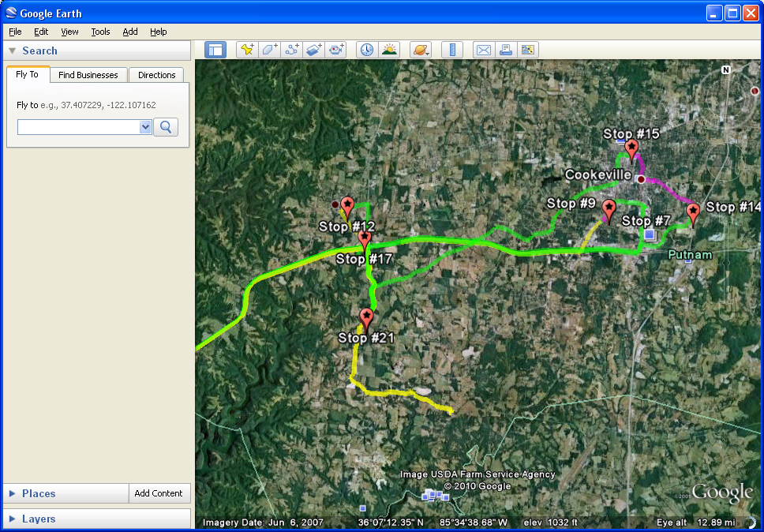Viewport: 764px width, 532px height.
Task: Minimize the Google Earth window
Action: [714, 13]
